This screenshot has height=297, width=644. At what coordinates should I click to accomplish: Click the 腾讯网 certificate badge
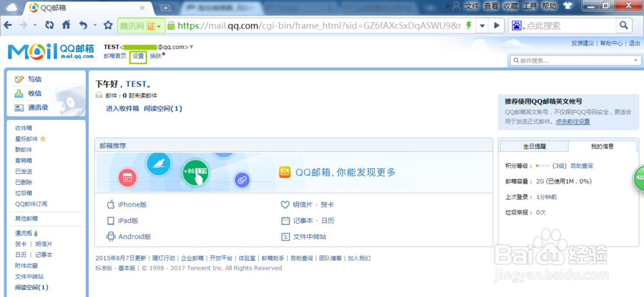pos(141,26)
